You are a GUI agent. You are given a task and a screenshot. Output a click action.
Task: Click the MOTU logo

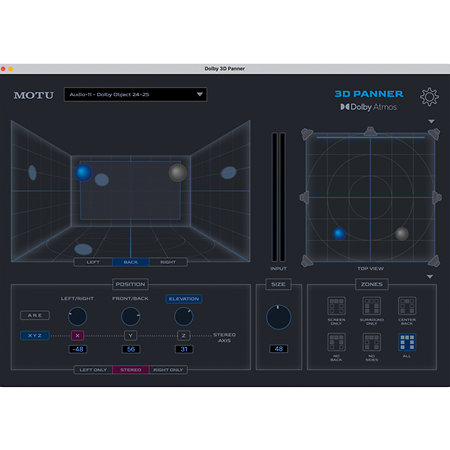click(x=34, y=95)
